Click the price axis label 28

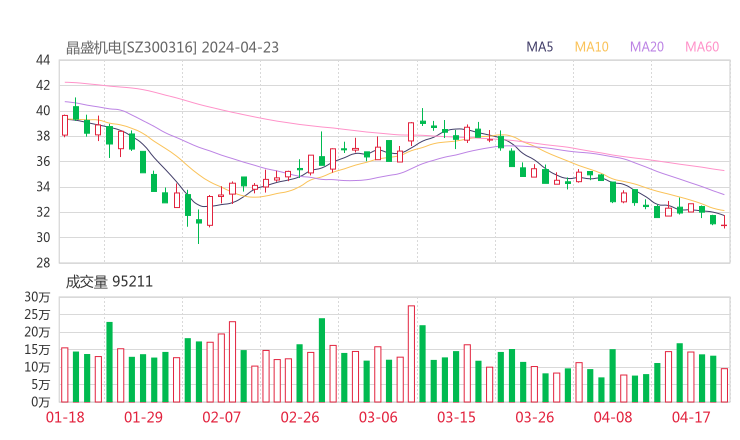(43, 263)
